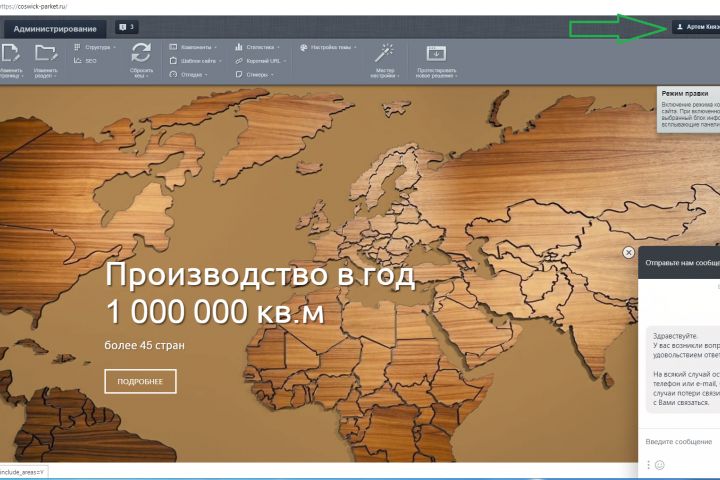This screenshot has height=480, width=720.
Task: Click the notifications counter badge showing 3
Action: click(127, 27)
